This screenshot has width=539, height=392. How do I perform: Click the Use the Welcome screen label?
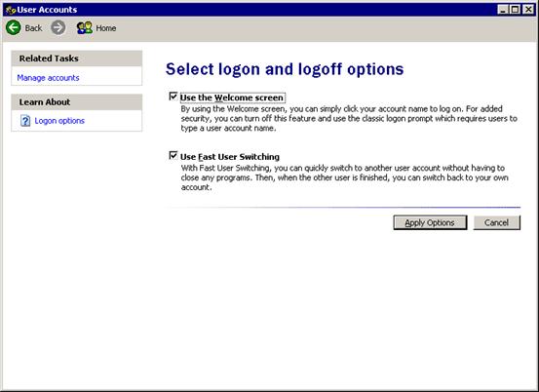(232, 98)
